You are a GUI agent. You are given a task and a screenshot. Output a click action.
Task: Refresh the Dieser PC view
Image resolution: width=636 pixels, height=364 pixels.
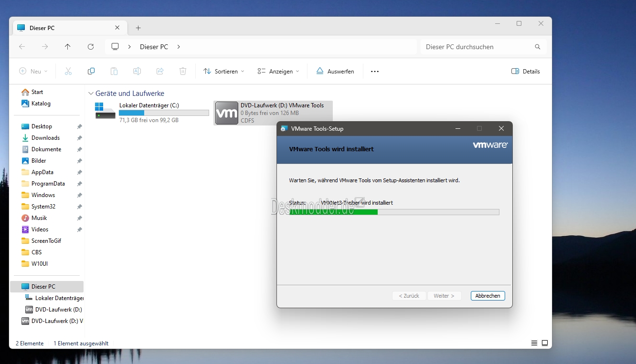[91, 47]
